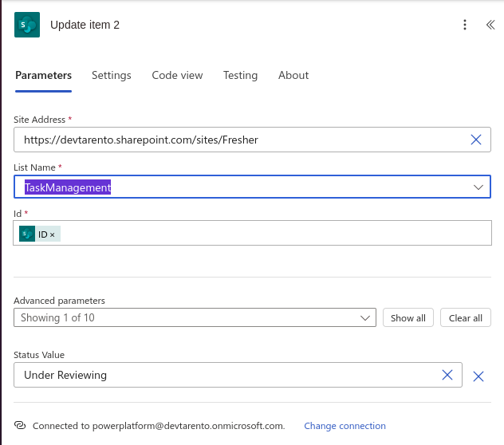Remove the ID dynamic content token
Viewport: 504px width, 445px height.
click(53, 234)
